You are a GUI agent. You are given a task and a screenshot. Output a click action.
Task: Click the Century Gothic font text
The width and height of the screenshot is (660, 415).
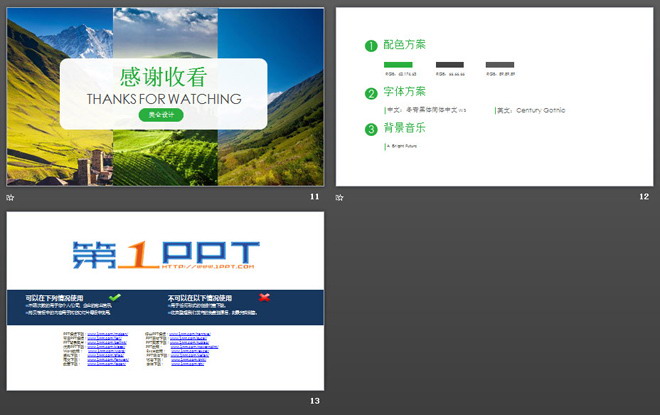pyautogui.click(x=541, y=110)
